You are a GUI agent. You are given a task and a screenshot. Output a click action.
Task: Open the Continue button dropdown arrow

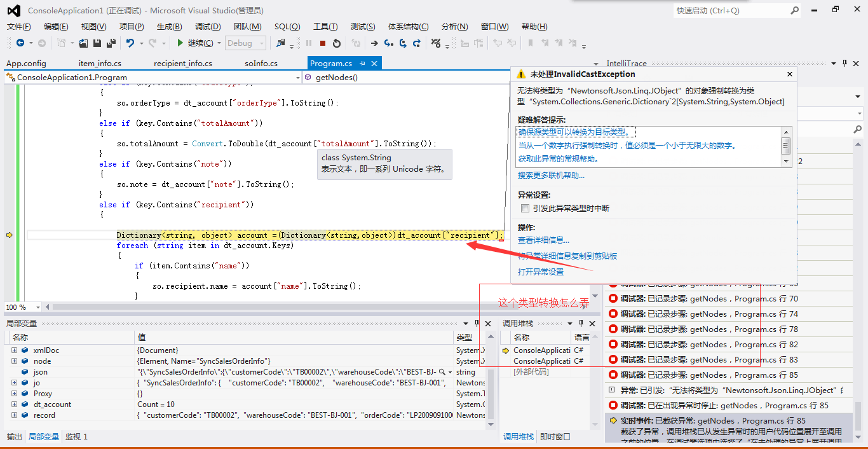pos(219,43)
